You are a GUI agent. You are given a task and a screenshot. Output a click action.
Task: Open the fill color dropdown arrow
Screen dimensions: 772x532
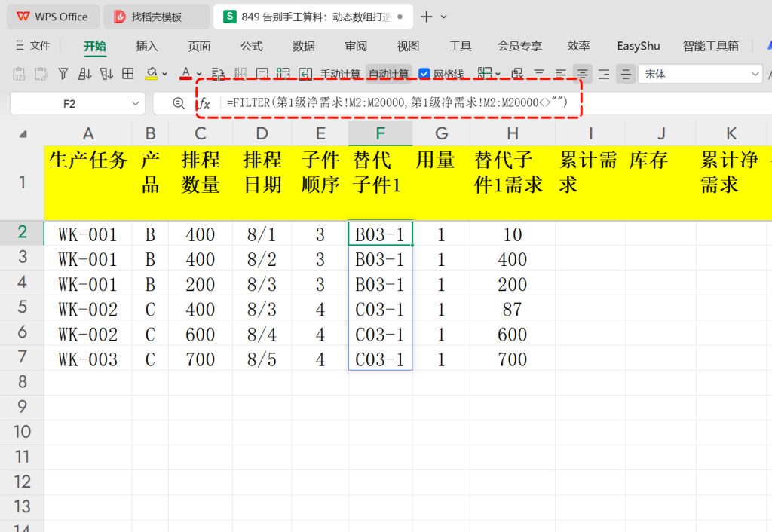tap(164, 75)
